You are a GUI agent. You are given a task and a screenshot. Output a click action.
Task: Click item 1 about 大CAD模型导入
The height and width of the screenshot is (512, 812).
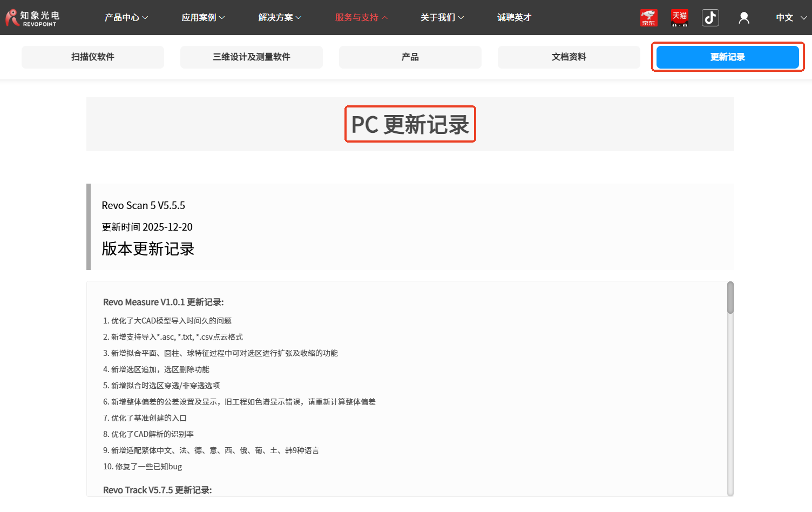pyautogui.click(x=167, y=321)
